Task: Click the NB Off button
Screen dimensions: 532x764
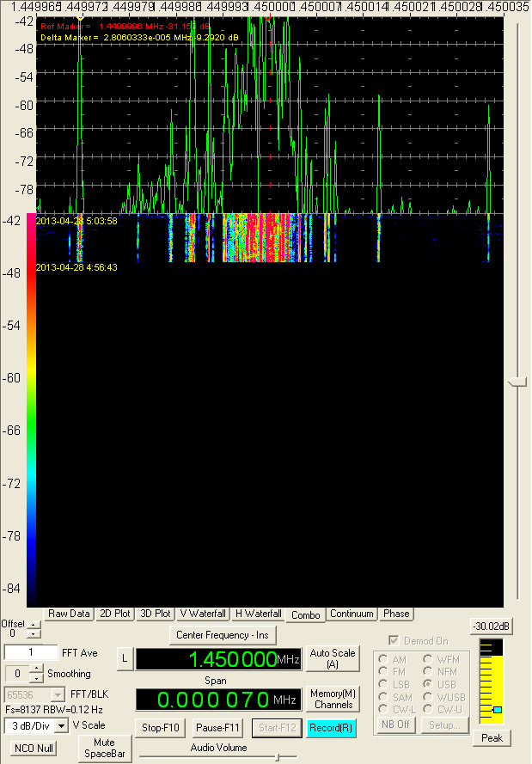Action: pos(396,724)
